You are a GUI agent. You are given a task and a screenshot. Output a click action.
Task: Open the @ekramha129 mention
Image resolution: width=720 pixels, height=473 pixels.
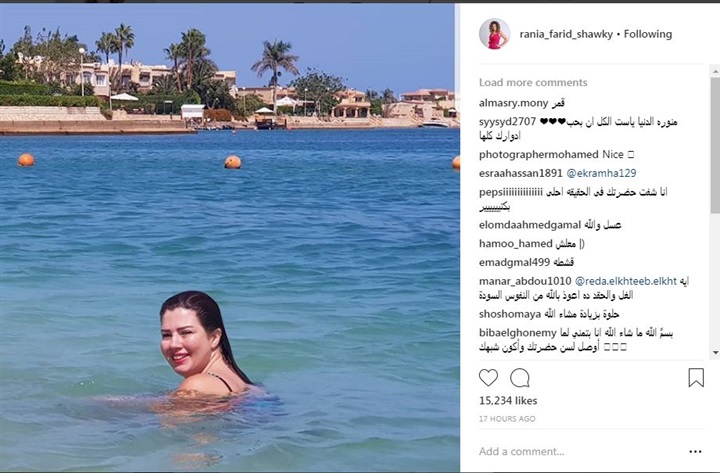point(601,173)
